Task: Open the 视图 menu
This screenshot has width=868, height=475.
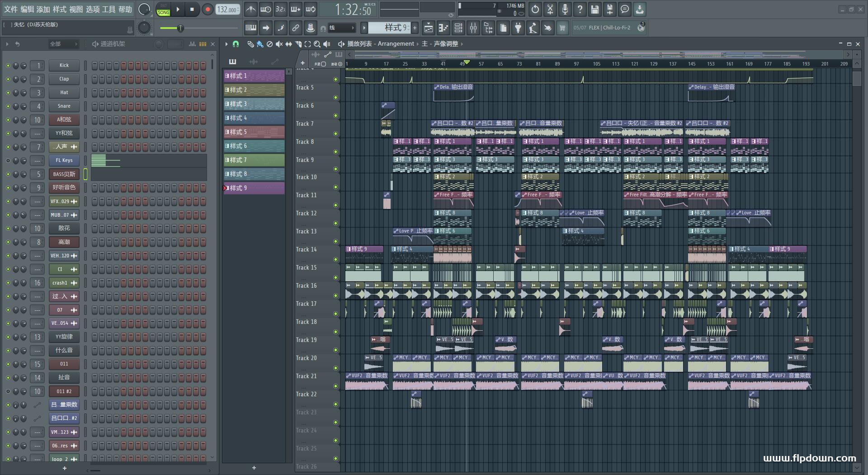Action: point(76,9)
